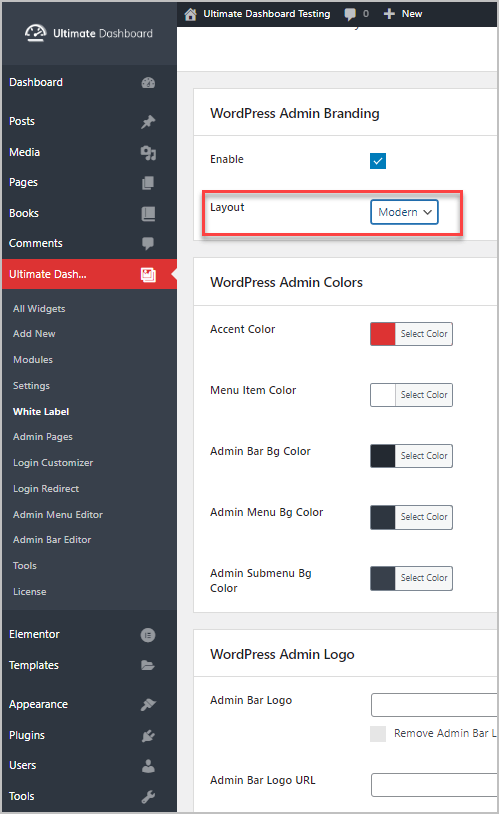Click the Plugins plug icon
Screen dimensions: 499x814
coord(148,736)
